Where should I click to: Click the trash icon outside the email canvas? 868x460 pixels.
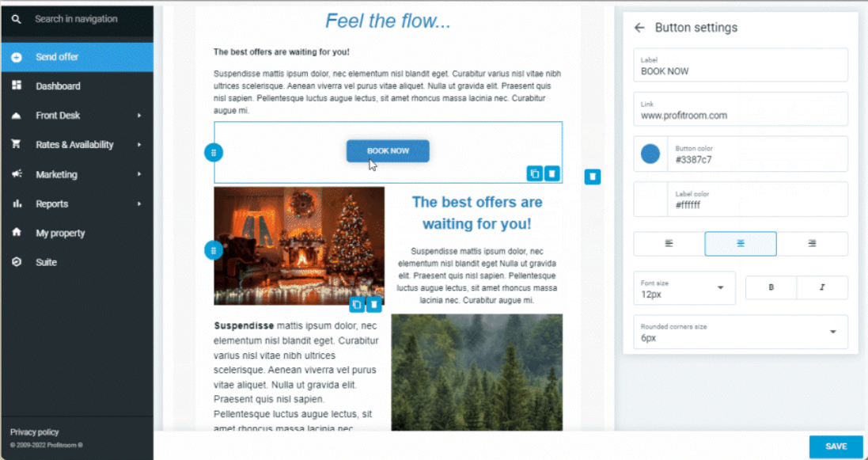(x=593, y=177)
